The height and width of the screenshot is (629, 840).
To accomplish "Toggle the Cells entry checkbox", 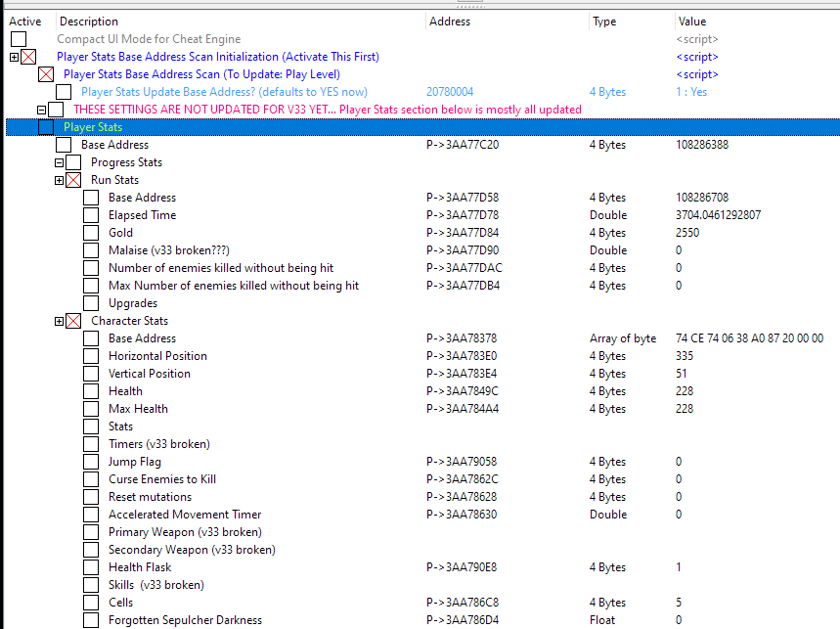I will (x=91, y=603).
